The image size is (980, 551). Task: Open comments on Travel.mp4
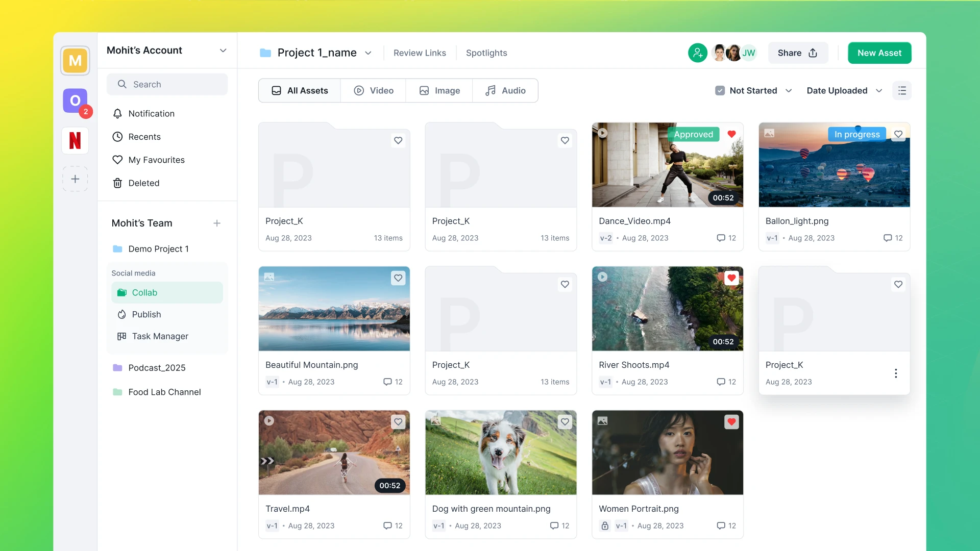tap(393, 526)
